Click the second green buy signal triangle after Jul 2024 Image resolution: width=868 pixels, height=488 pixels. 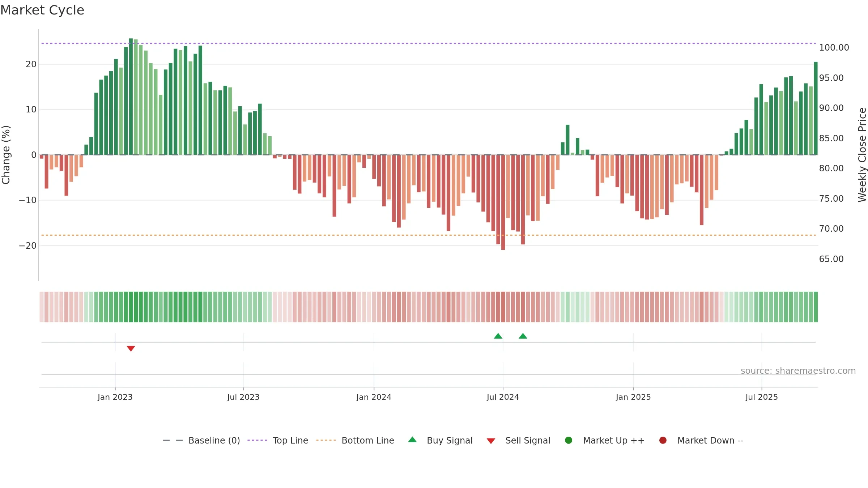click(523, 336)
